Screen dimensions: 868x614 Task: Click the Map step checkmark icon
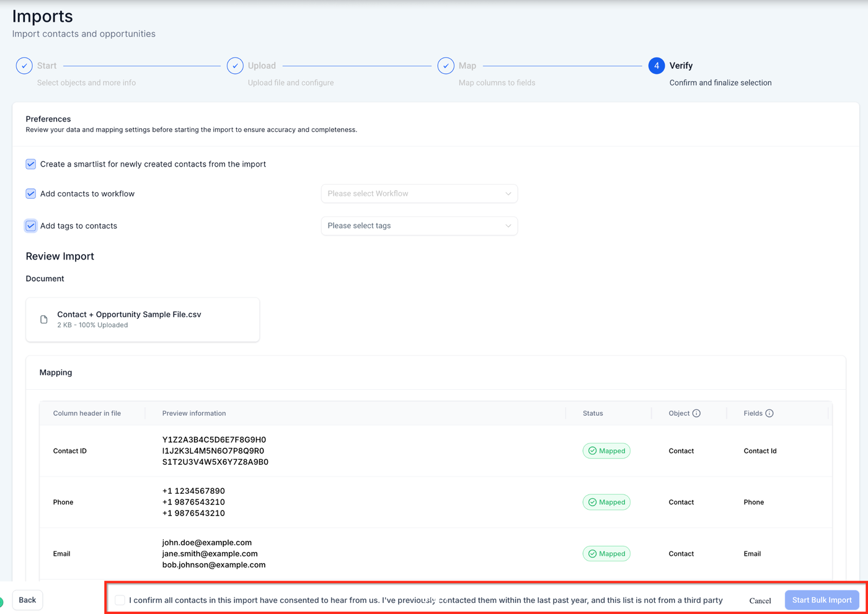446,66
